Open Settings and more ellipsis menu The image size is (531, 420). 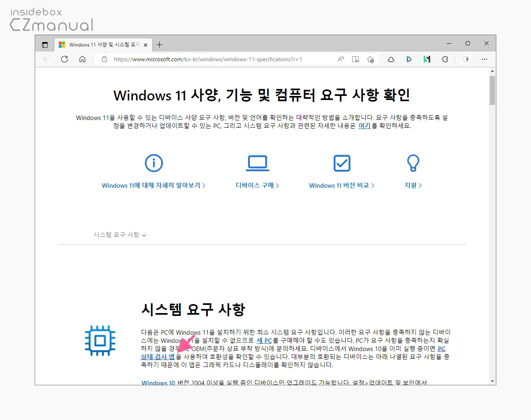484,59
